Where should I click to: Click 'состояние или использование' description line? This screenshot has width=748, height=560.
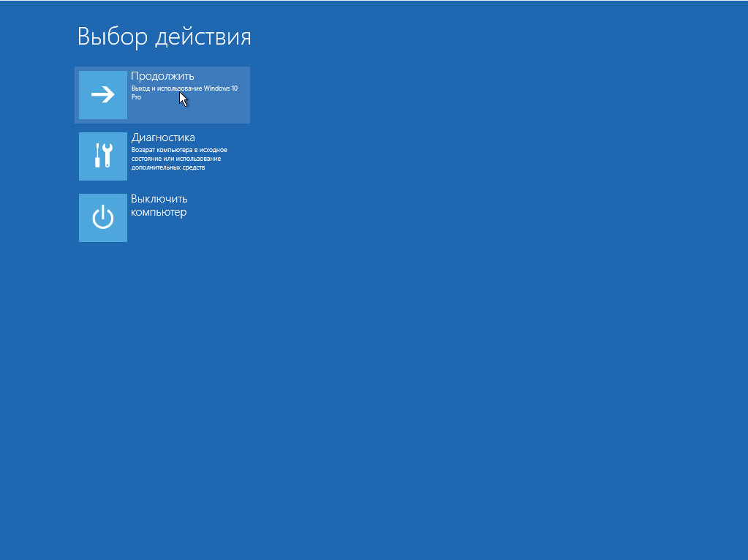click(176, 159)
